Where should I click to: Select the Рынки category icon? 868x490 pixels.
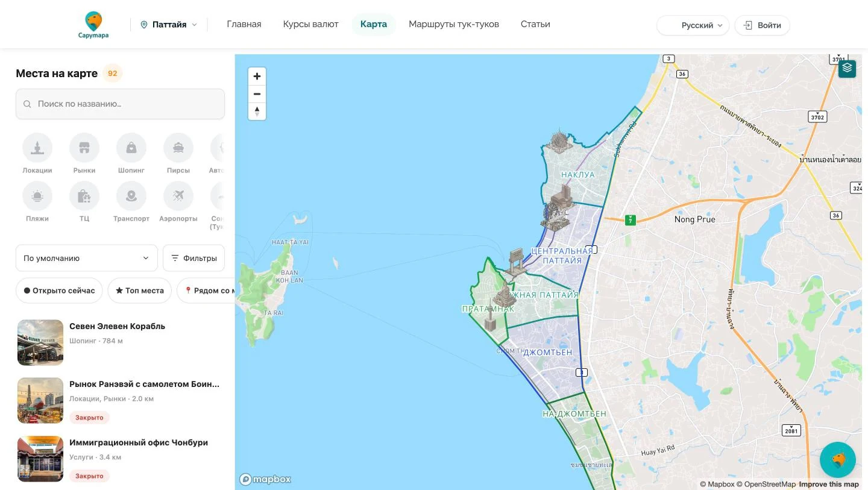point(84,148)
